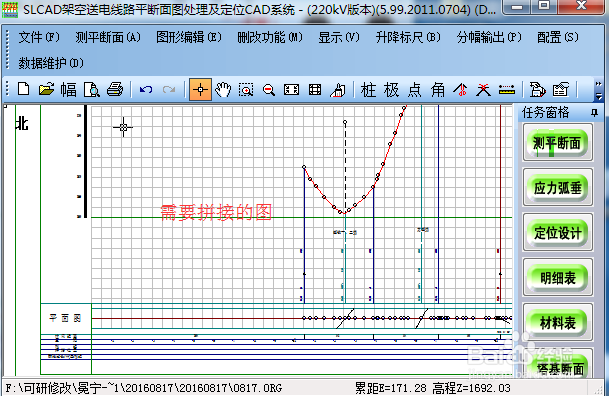Click the 需要拼接的图 red annotation text

[x=216, y=212]
